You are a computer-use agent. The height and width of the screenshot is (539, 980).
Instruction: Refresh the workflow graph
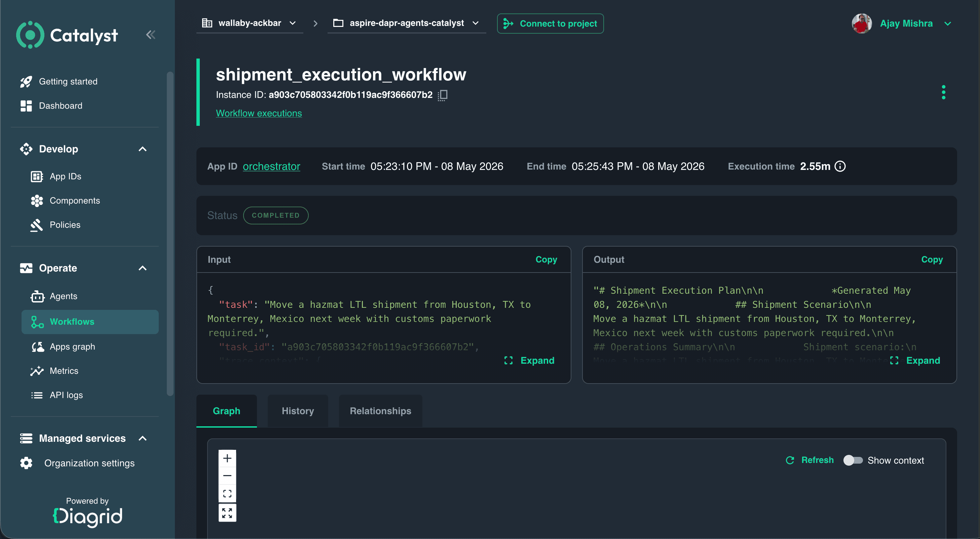[810, 460]
